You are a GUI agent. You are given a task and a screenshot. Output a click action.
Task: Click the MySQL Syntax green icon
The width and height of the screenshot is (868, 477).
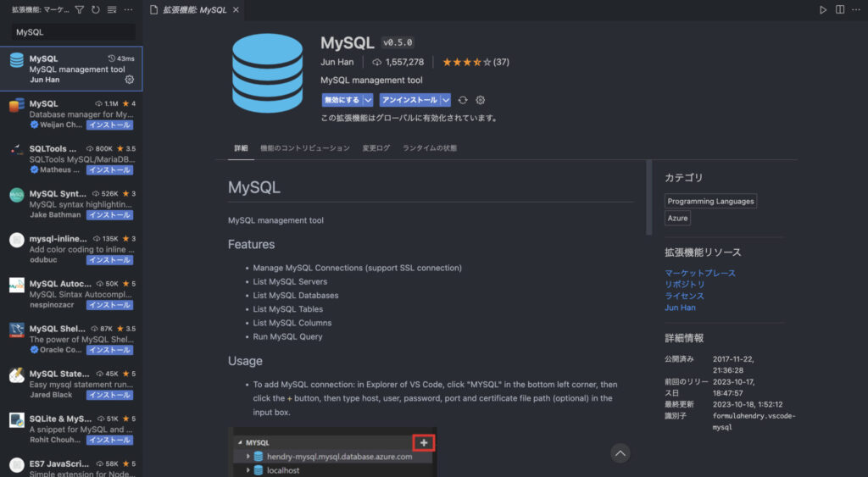point(17,195)
